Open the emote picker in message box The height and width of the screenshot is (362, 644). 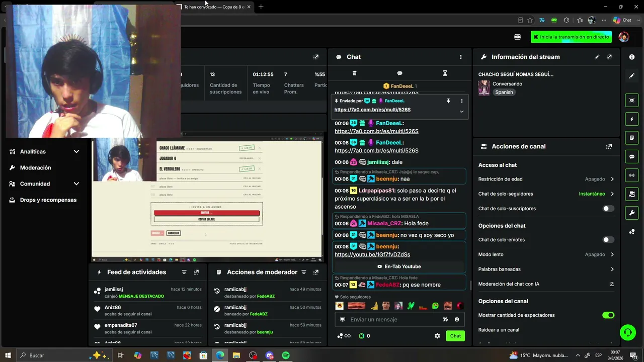tap(457, 320)
